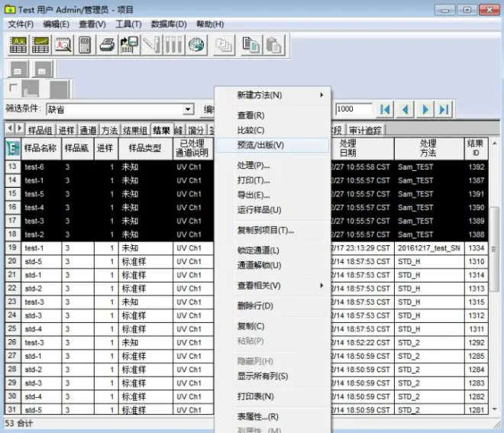Go to next record blue arrow
Image resolution: width=504 pixels, height=433 pixels.
(425, 110)
